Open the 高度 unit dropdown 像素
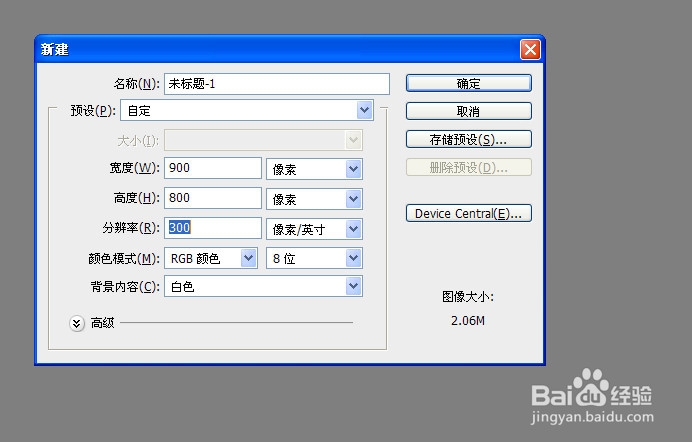 314,199
